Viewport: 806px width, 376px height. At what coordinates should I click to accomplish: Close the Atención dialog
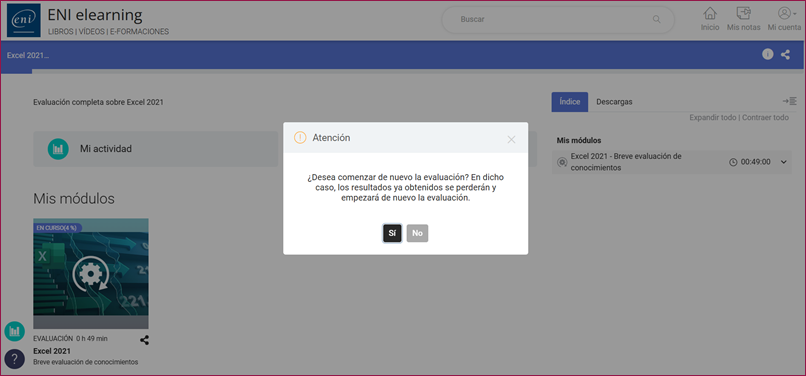pyautogui.click(x=511, y=139)
